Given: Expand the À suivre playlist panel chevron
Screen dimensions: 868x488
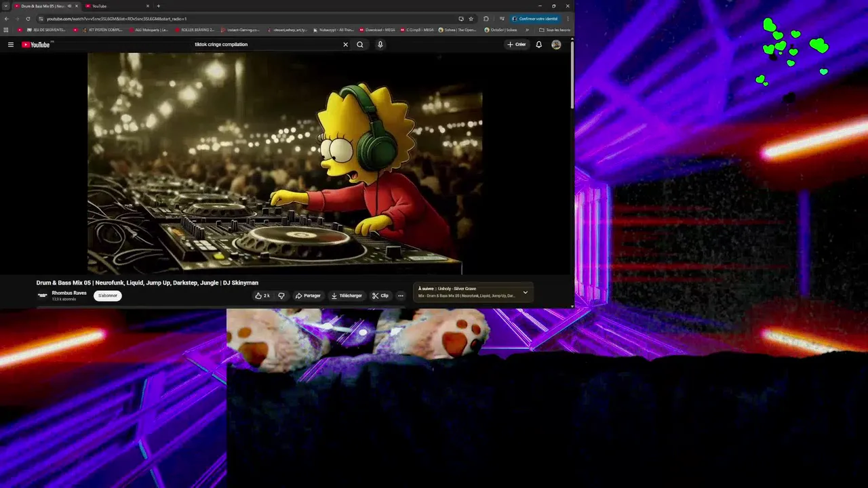Looking at the screenshot, I should coord(525,292).
